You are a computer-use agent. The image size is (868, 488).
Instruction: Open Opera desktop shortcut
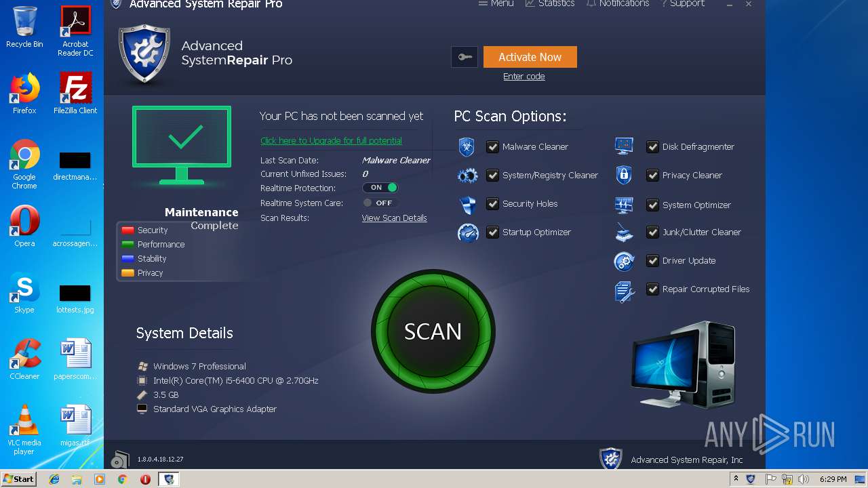(x=24, y=226)
